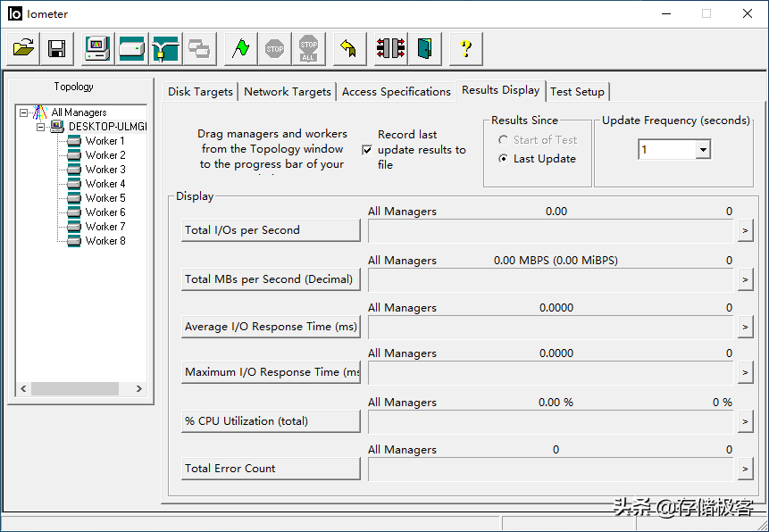Save the test configuration file
769x532 pixels.
56,48
